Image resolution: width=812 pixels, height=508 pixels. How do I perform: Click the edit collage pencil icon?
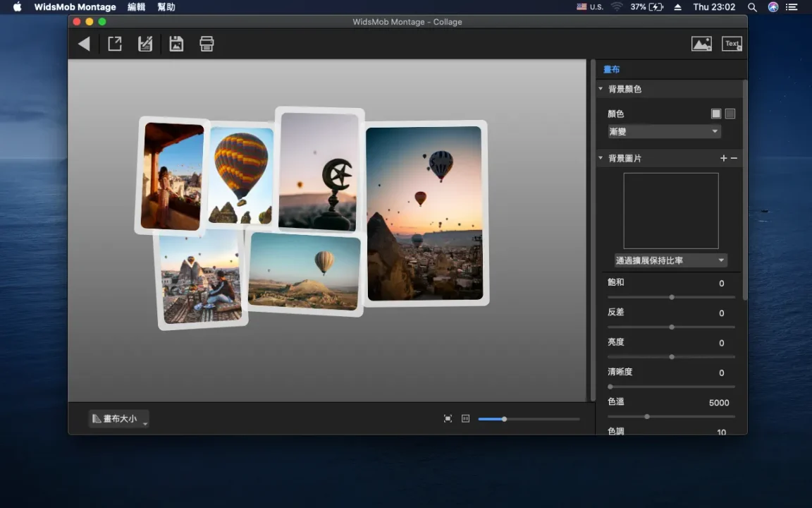[x=145, y=44]
